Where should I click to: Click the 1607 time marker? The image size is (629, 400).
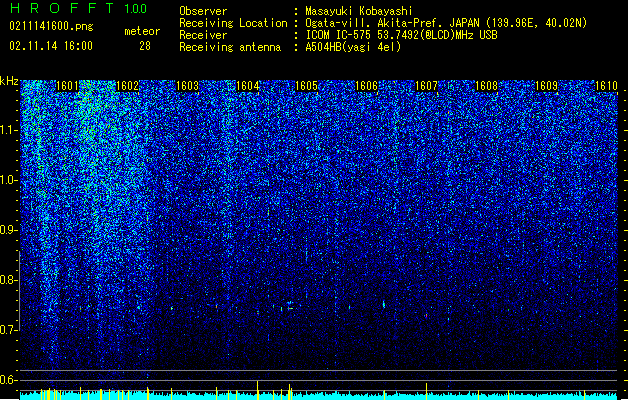click(426, 86)
